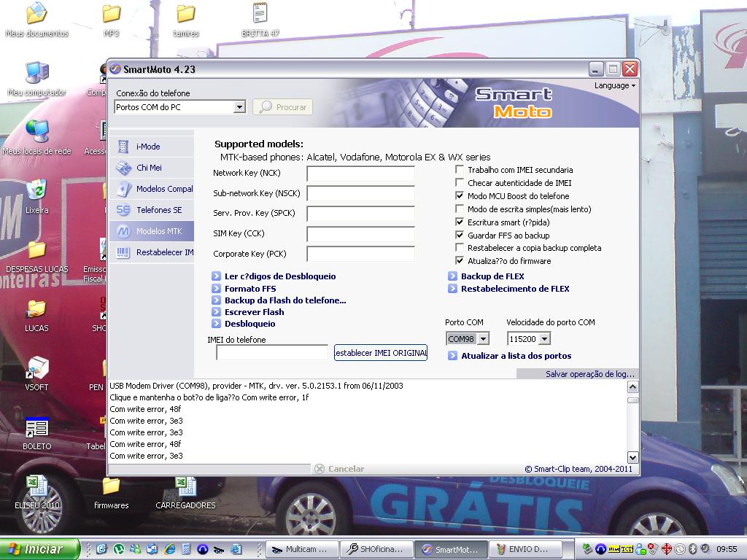The image size is (747, 560).
Task: Open the Chi Mei models section
Action: (x=123, y=168)
